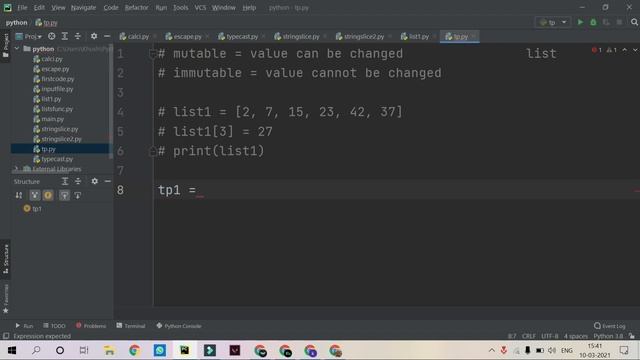Image resolution: width=640 pixels, height=360 pixels.
Task: Open the Terminal tool window
Action: pyautogui.click(x=131, y=326)
